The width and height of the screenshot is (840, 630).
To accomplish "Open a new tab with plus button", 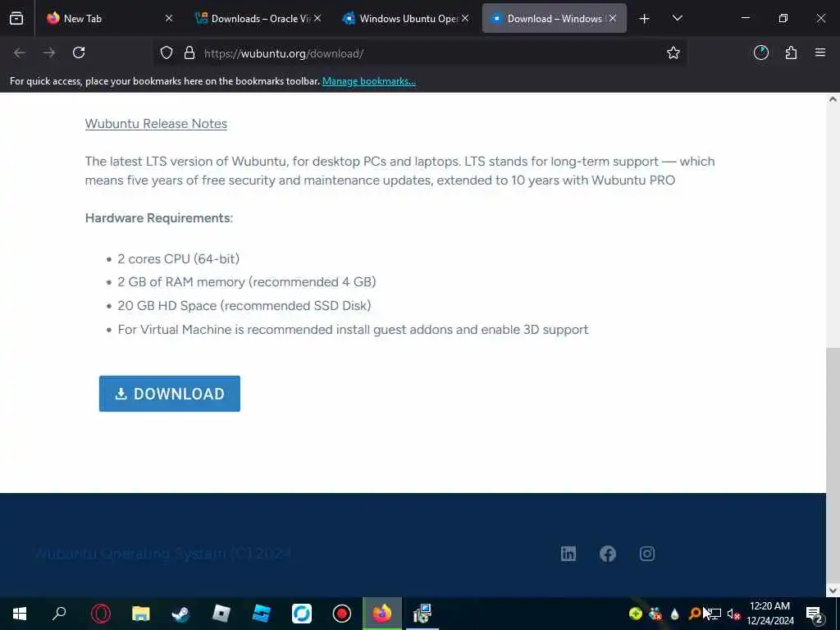I will click(645, 19).
